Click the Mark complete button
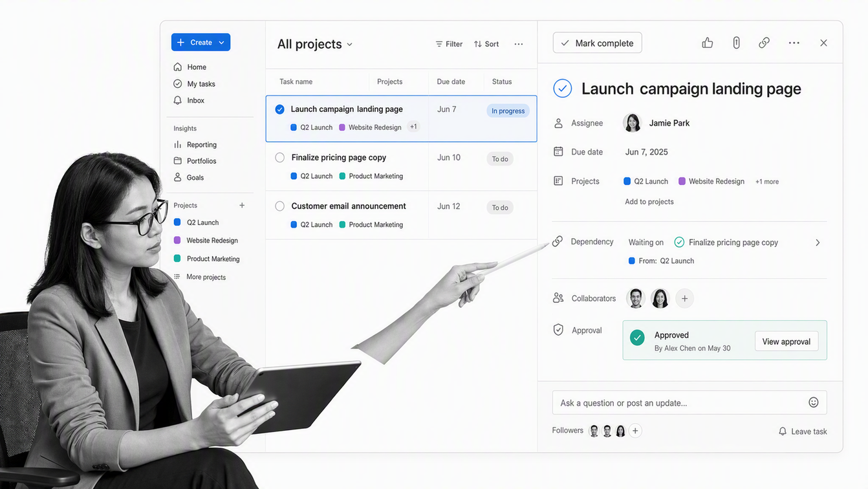 pos(598,43)
